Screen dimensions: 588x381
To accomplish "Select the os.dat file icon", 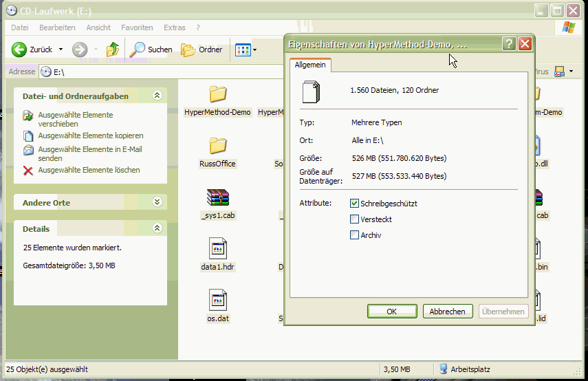I will [x=218, y=300].
